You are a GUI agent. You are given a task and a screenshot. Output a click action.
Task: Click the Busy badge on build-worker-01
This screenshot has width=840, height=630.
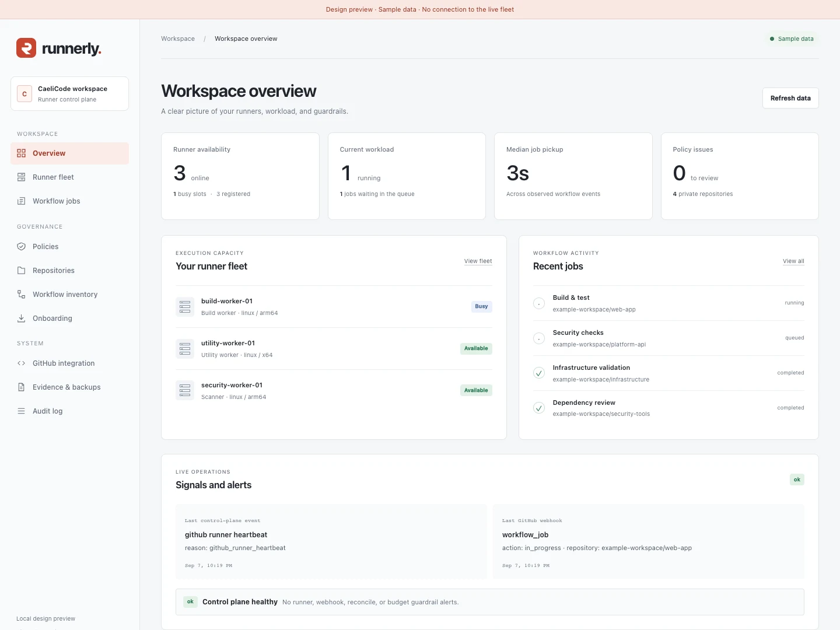point(481,306)
